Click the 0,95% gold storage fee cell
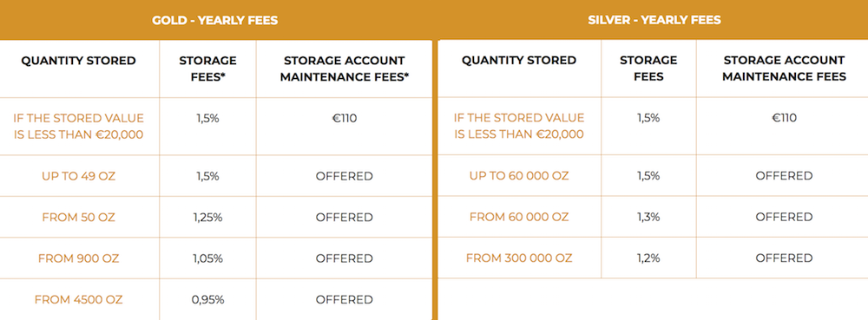 coord(207,299)
